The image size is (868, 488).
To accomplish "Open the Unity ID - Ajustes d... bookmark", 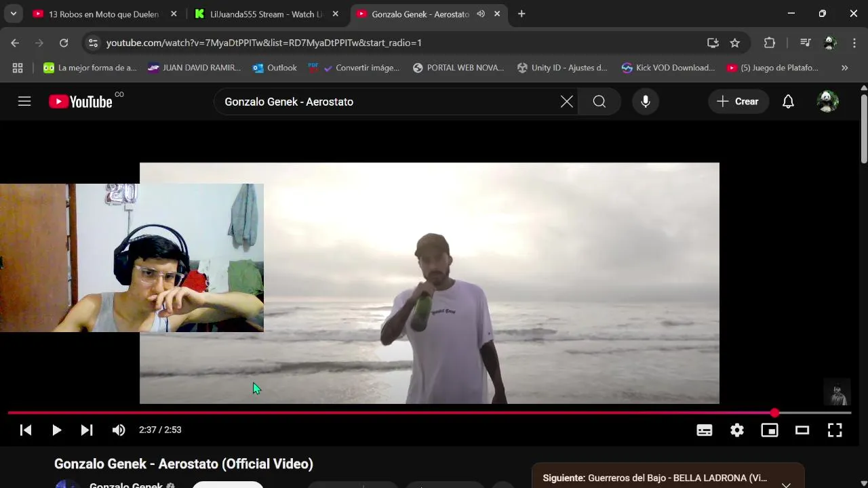I will (x=562, y=68).
